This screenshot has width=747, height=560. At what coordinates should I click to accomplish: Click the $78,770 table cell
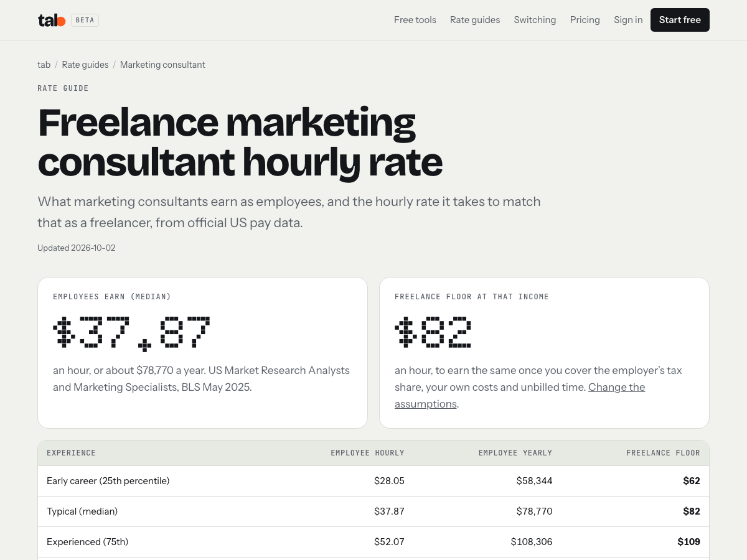(x=534, y=511)
